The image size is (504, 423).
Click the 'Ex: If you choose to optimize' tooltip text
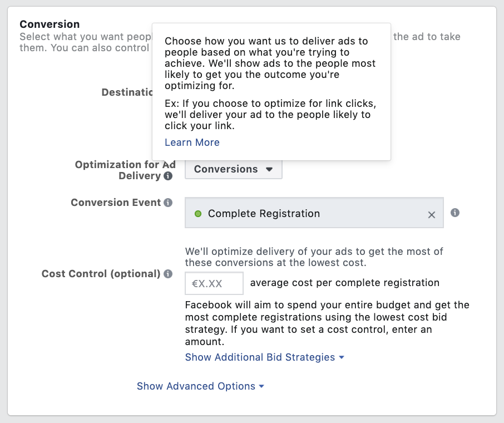coord(270,115)
